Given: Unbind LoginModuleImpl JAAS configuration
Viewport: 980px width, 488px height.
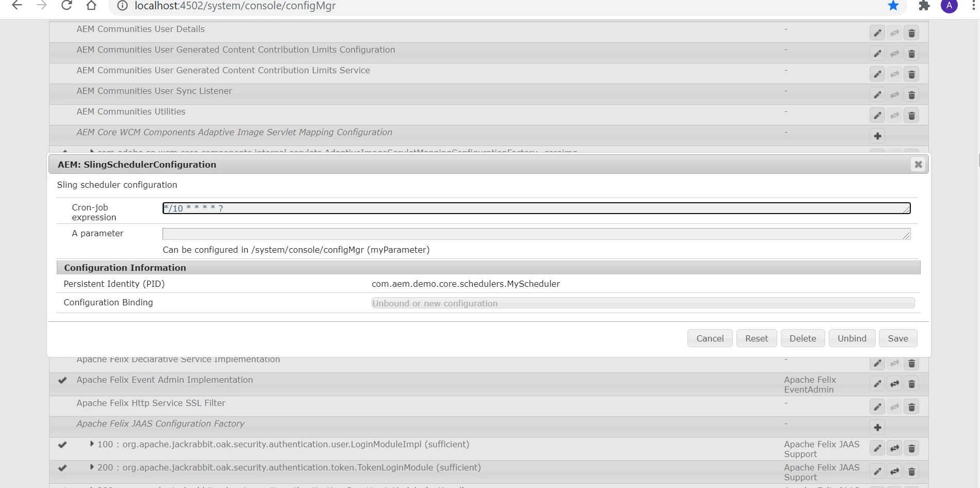Looking at the screenshot, I should coord(894,448).
